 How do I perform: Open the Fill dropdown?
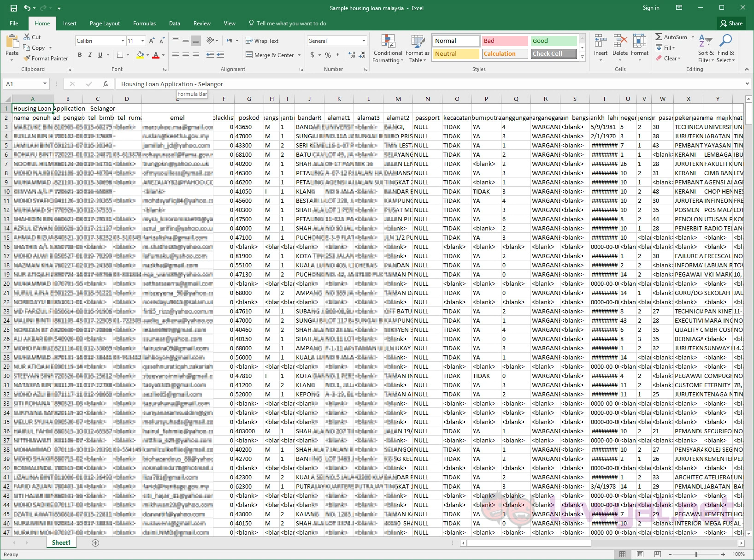pos(666,47)
